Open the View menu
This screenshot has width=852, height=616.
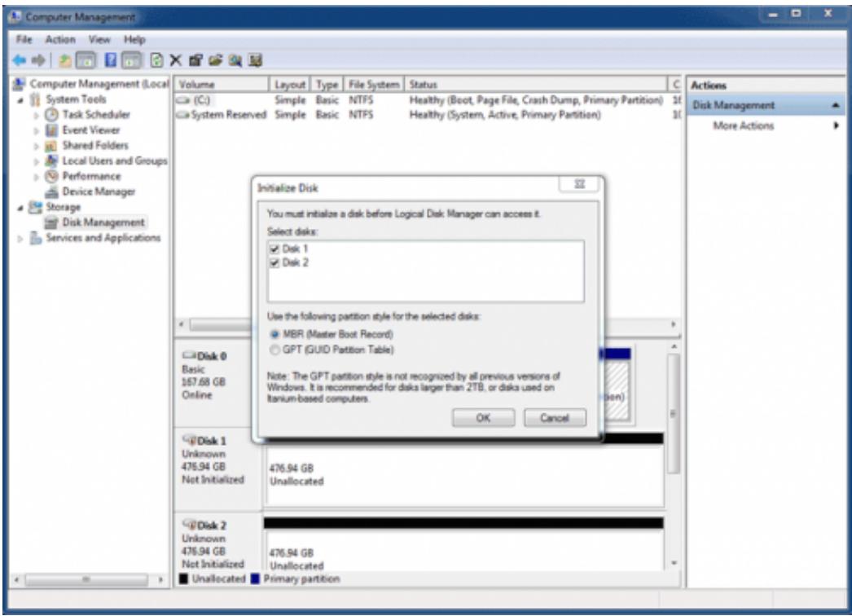(x=99, y=40)
